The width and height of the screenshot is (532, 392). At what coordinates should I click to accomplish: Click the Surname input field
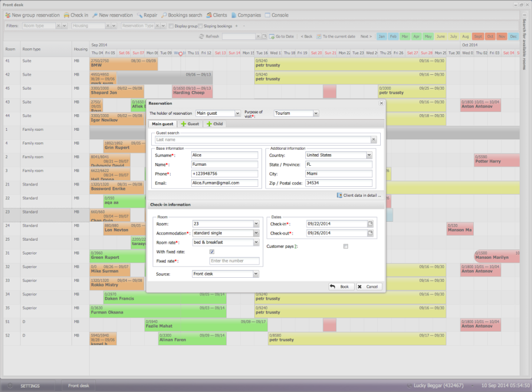(224, 155)
